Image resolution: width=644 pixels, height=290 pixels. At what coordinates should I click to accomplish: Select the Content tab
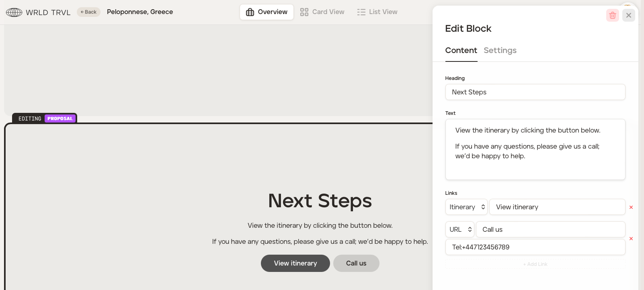(461, 50)
